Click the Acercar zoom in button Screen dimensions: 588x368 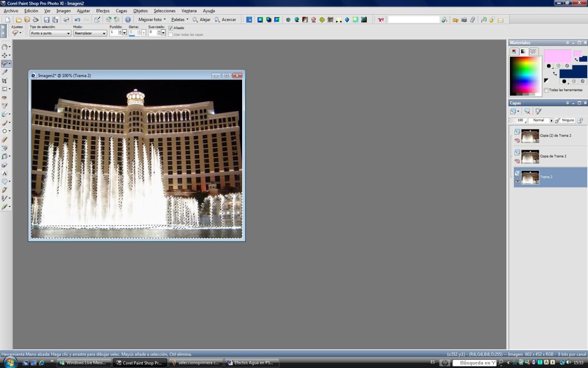click(225, 20)
